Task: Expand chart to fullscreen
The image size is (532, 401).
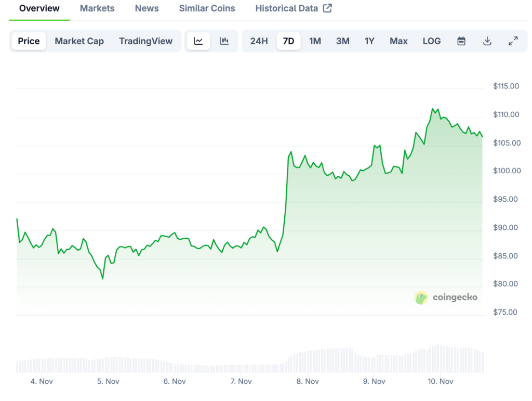Action: click(513, 41)
